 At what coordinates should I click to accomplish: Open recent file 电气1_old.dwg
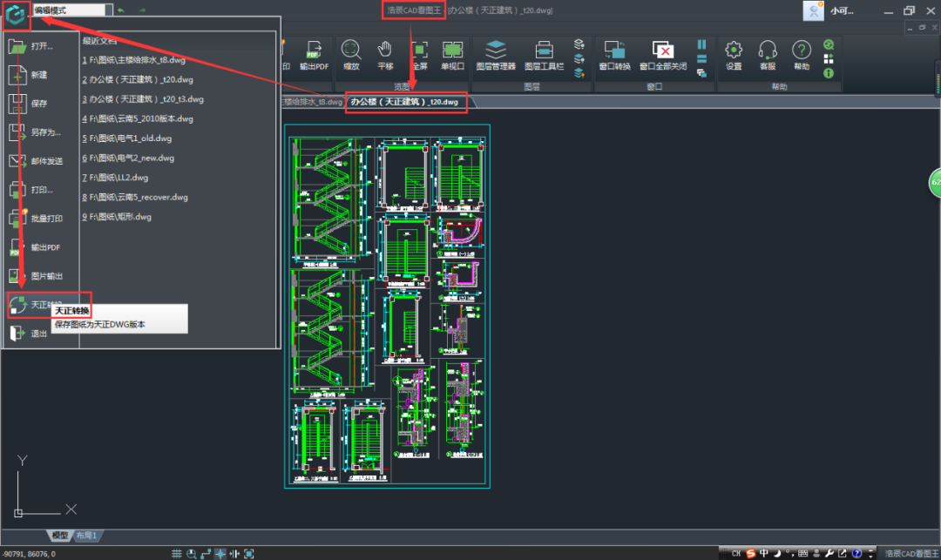pyautogui.click(x=127, y=138)
